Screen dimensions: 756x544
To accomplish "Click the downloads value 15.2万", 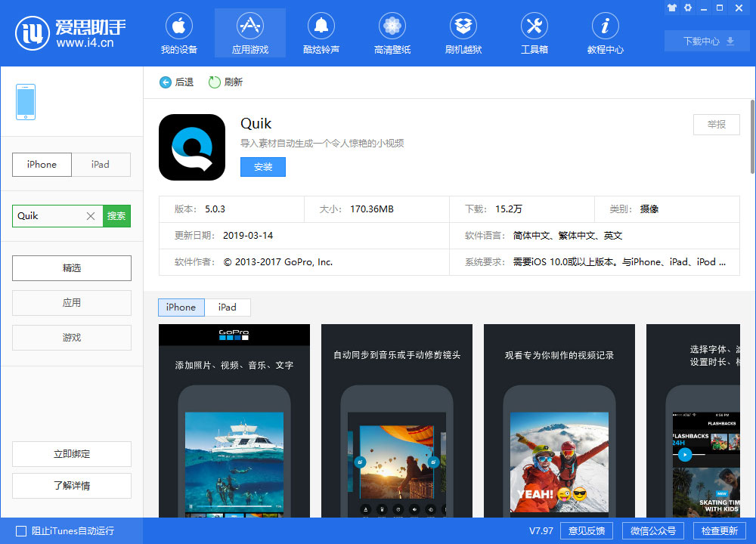I will point(509,209).
